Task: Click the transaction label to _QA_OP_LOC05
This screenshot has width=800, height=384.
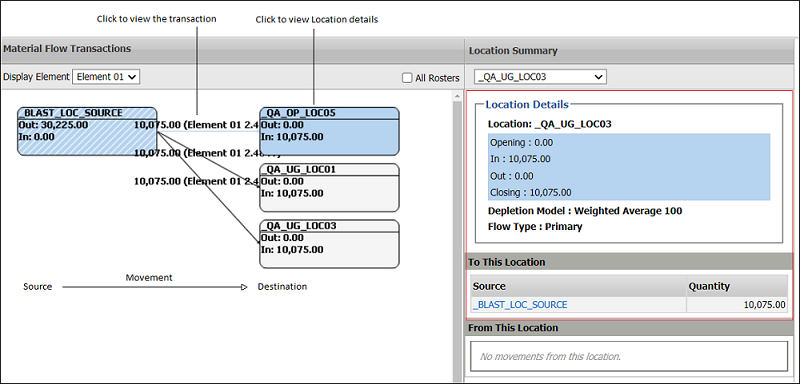Action: [197, 125]
